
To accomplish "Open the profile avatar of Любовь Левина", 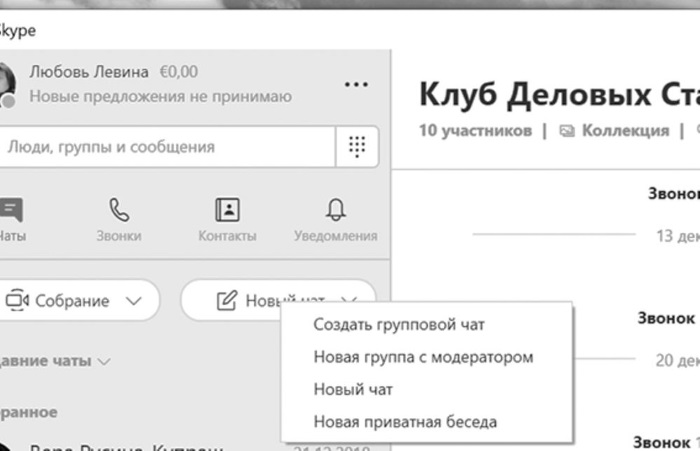I will click(x=5, y=84).
